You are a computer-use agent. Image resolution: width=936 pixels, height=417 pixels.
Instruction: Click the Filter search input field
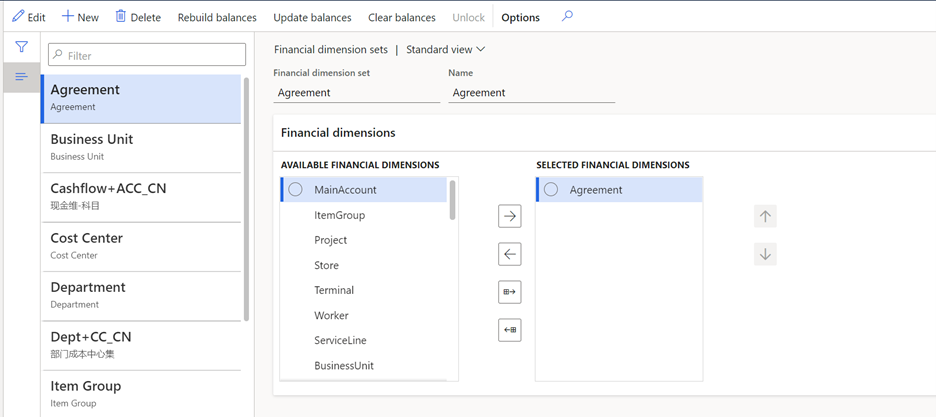coord(147,55)
